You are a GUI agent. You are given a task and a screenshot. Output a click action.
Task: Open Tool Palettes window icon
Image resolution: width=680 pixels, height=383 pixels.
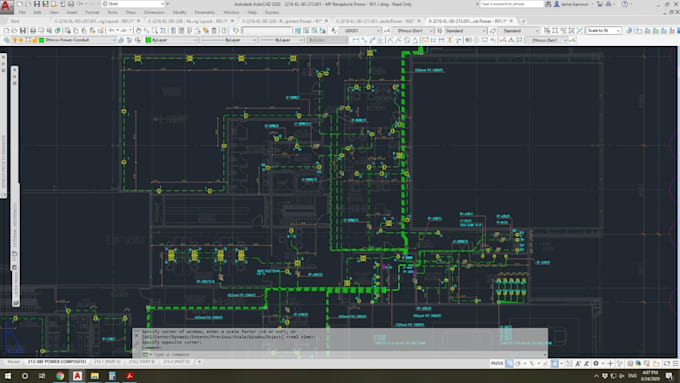point(189,31)
